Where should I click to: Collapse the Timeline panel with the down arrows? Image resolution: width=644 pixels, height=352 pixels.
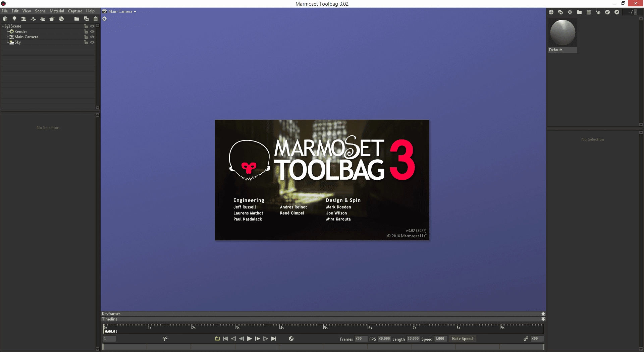tap(543, 319)
